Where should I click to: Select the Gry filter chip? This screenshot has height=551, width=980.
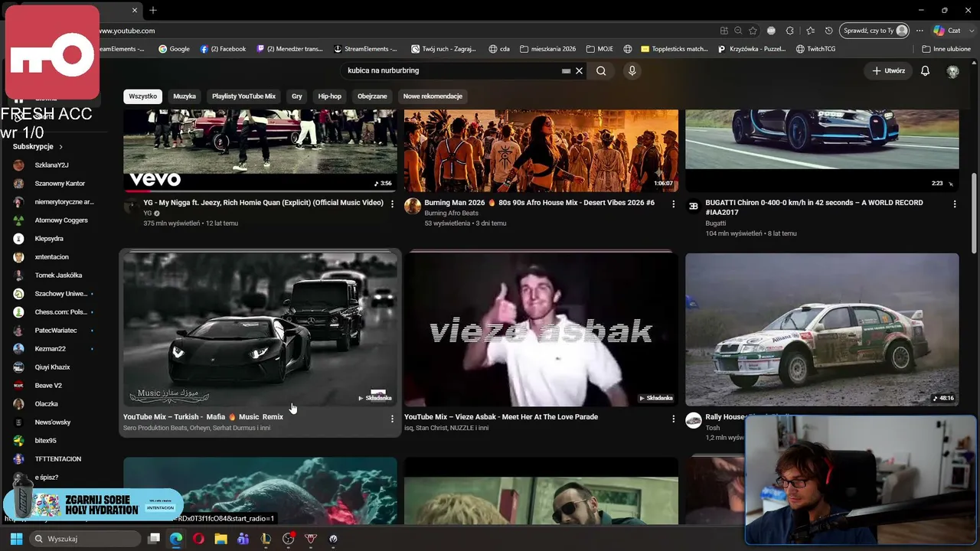click(x=297, y=96)
